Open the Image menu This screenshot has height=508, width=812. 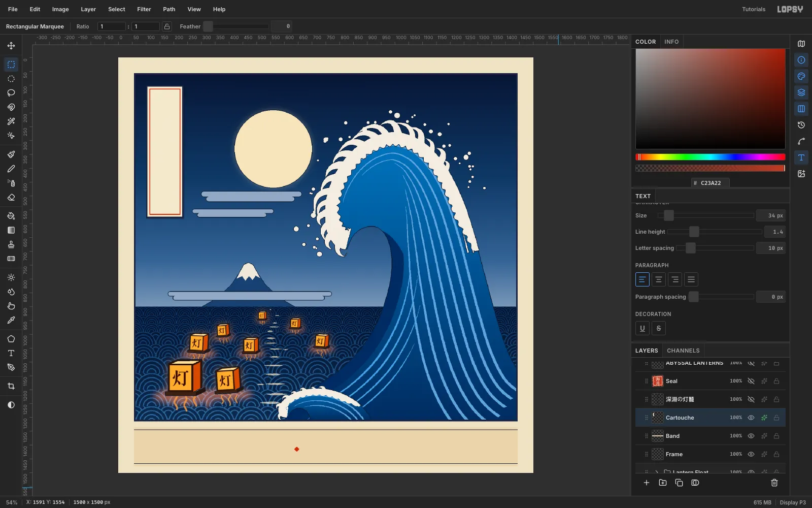[x=60, y=9]
